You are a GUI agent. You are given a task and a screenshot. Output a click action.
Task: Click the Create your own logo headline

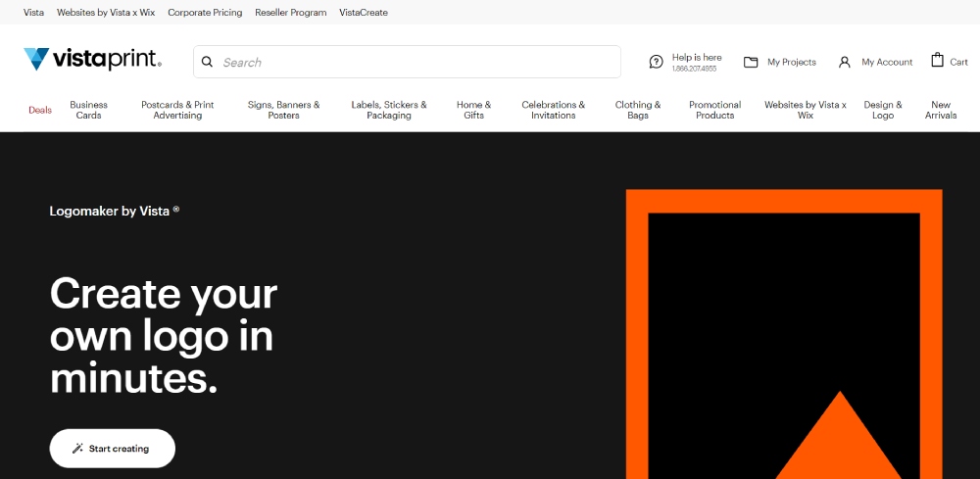(x=164, y=335)
